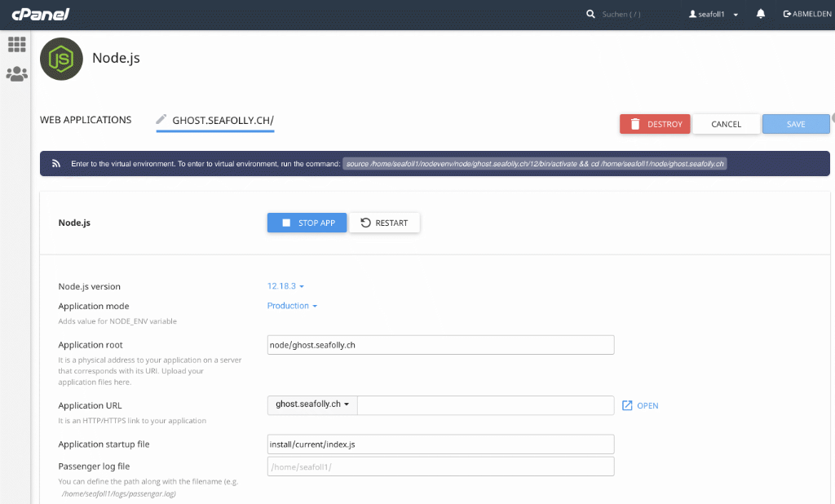
Task: Edit the Application root field
Action: point(440,345)
